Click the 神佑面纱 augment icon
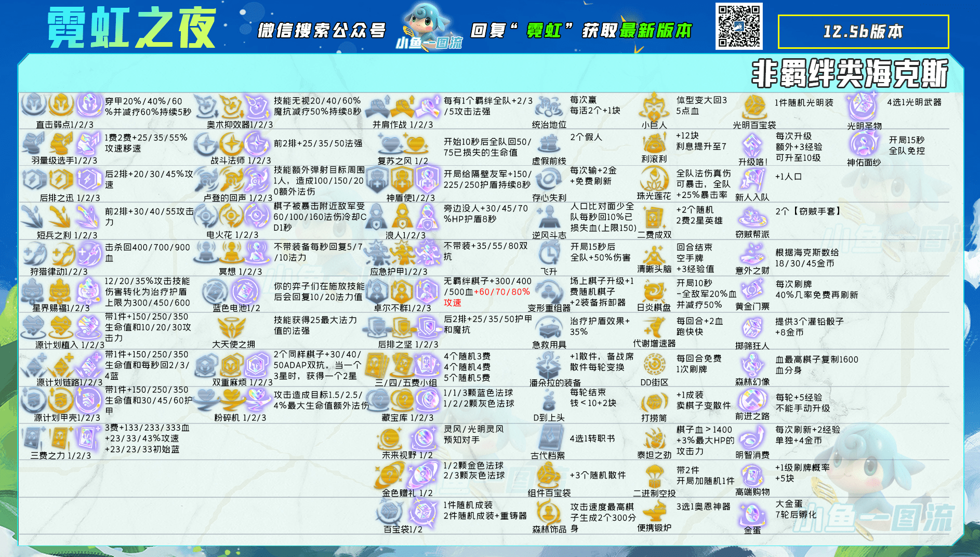This screenshot has width=980, height=557. 863,144
